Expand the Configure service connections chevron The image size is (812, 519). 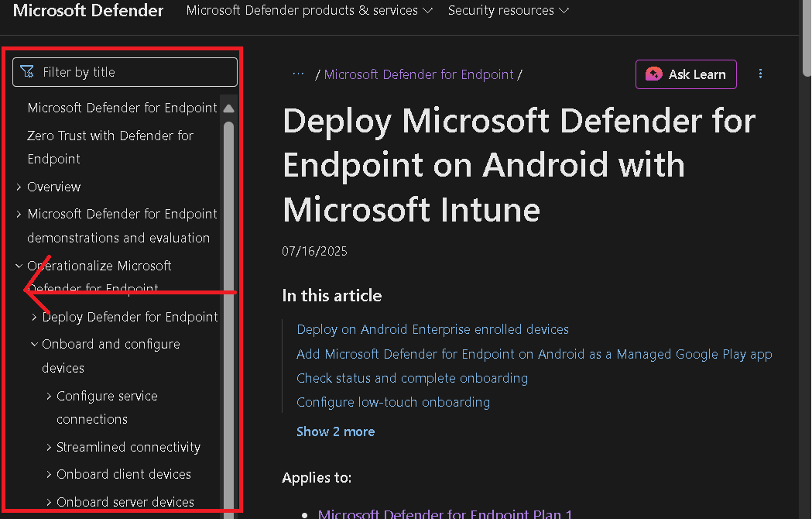click(49, 396)
